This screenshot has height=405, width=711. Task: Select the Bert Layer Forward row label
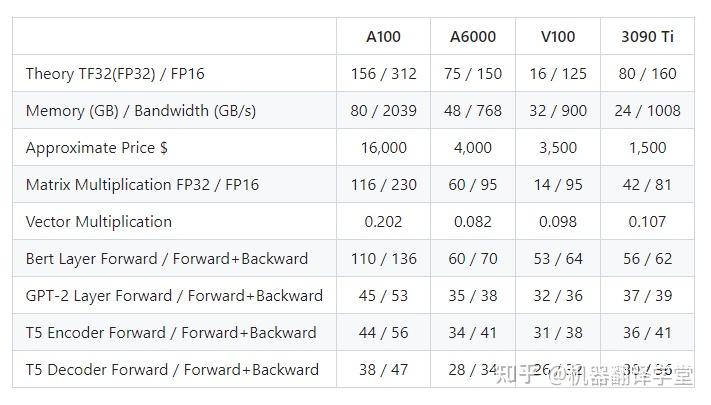[x=165, y=259]
